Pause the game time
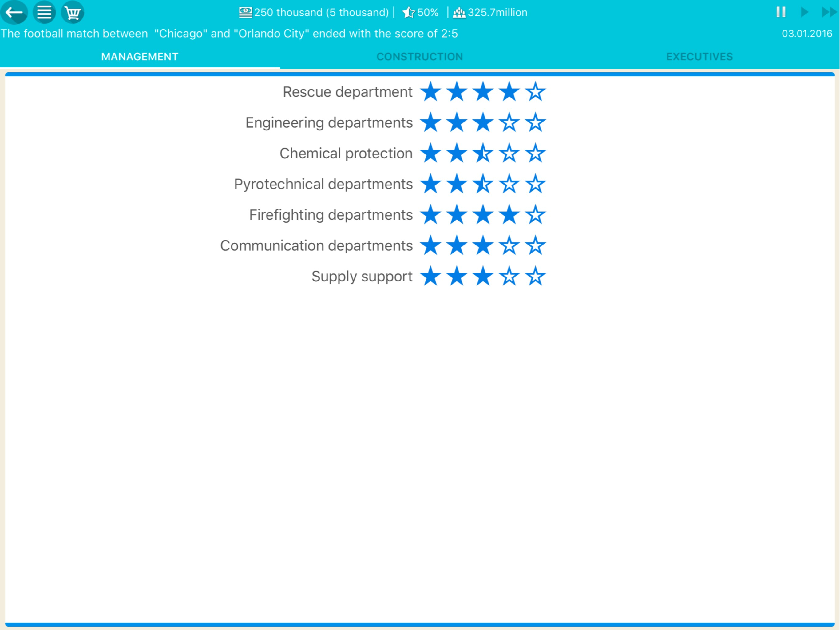Viewport: 840px width, 630px height. point(781,12)
